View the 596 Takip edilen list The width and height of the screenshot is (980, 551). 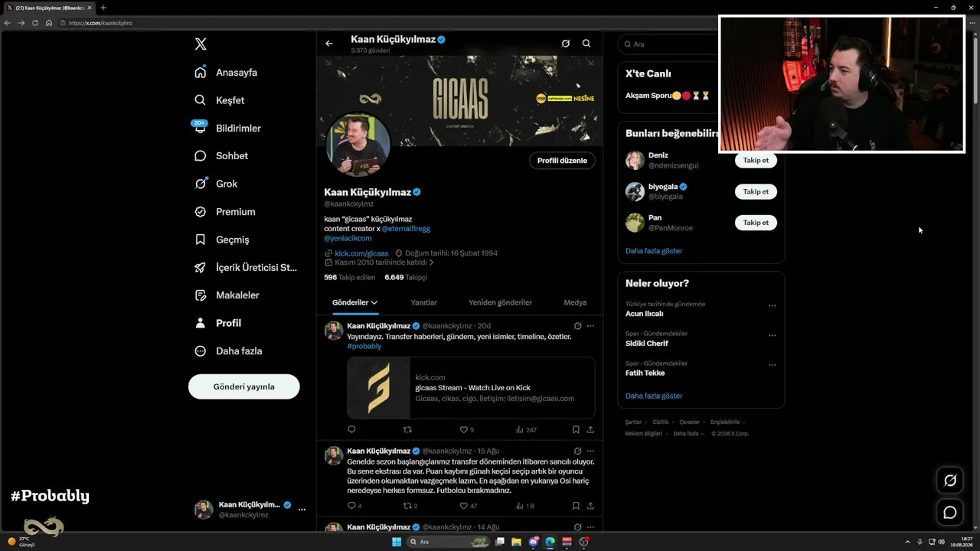(x=350, y=278)
